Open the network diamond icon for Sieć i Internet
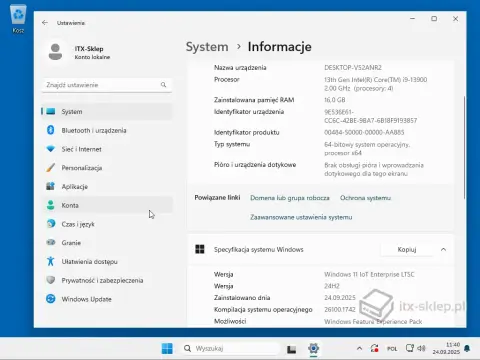Screen dimensions: 480x360 (51, 149)
